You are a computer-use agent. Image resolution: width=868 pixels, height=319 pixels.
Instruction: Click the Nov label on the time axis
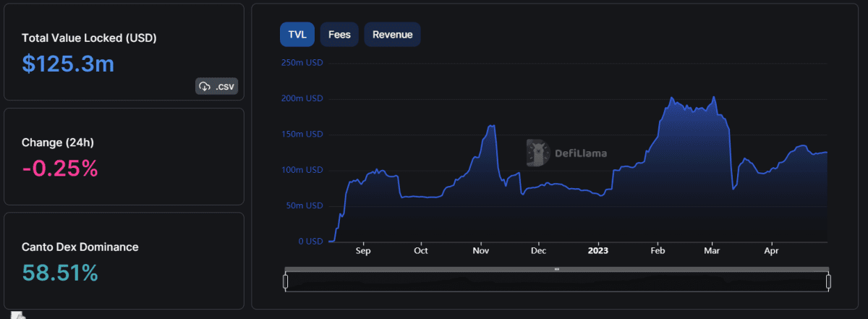[481, 251]
